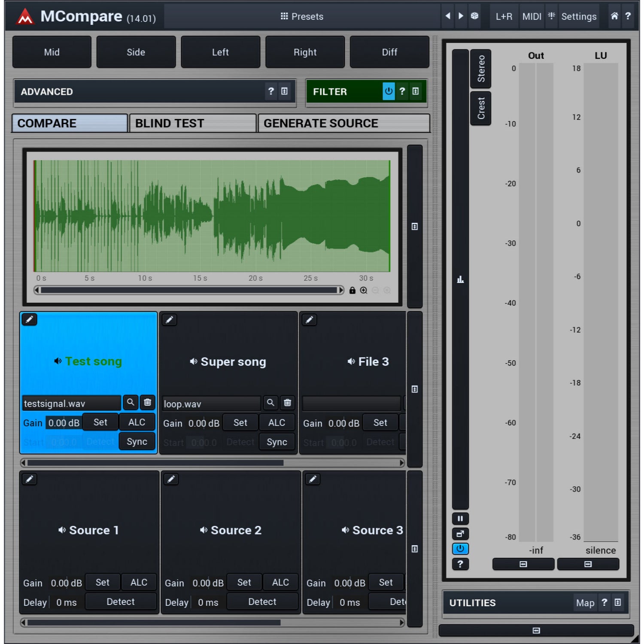
Task: Switch to the GENERATE SOURCE tab
Action: click(344, 123)
